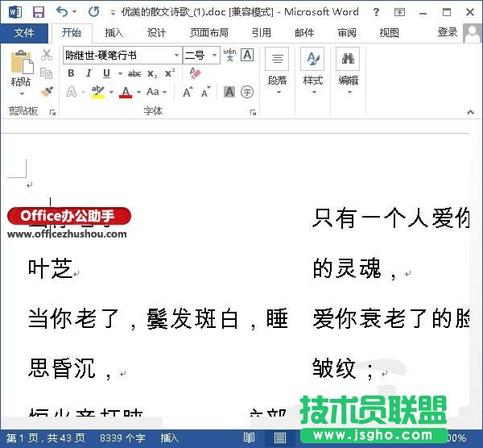Open underline style dropdown arrow
Image resolution: width=483 pixels, height=448 pixels.
120,73
